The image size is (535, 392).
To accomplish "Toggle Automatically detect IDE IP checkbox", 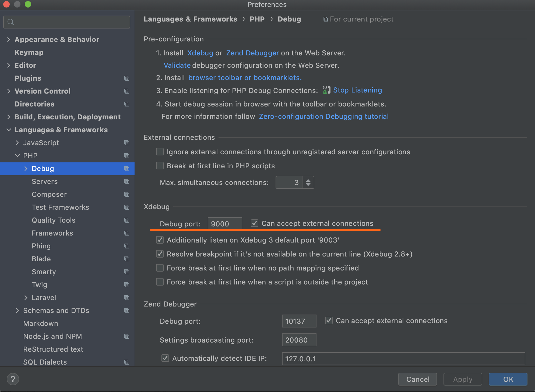I will [x=165, y=358].
